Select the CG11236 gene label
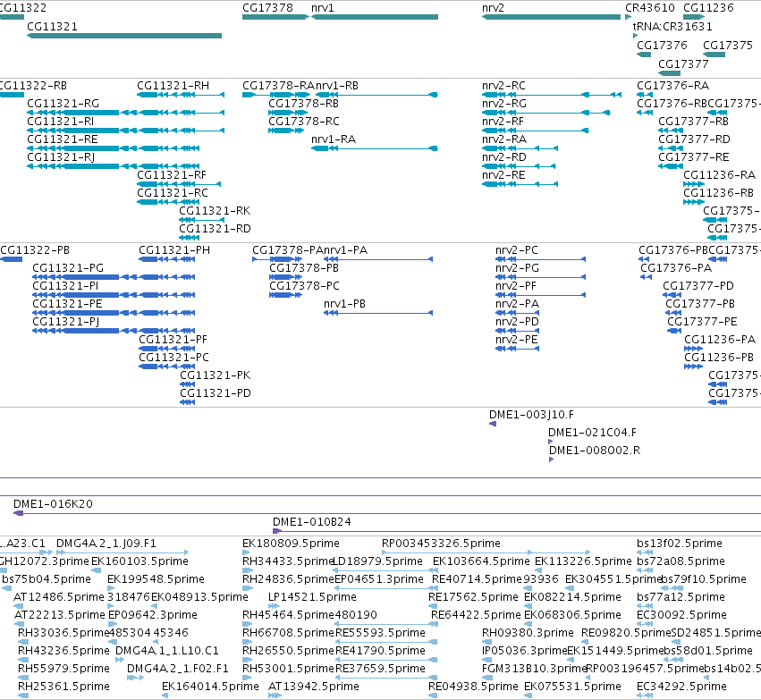The height and width of the screenshot is (700, 761). [708, 8]
